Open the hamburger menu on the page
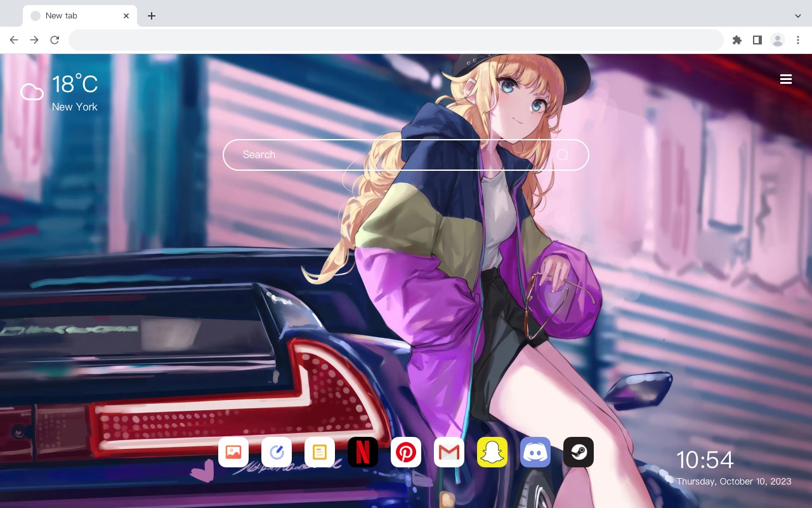This screenshot has width=812, height=508. [786, 79]
